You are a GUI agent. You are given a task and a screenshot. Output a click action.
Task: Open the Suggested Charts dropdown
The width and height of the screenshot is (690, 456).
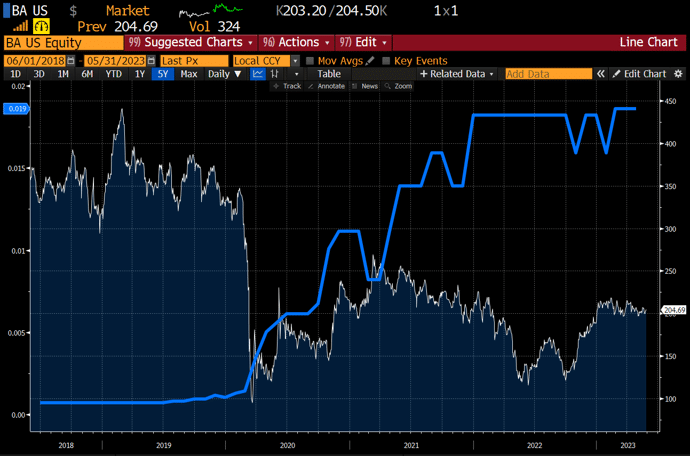[191, 42]
